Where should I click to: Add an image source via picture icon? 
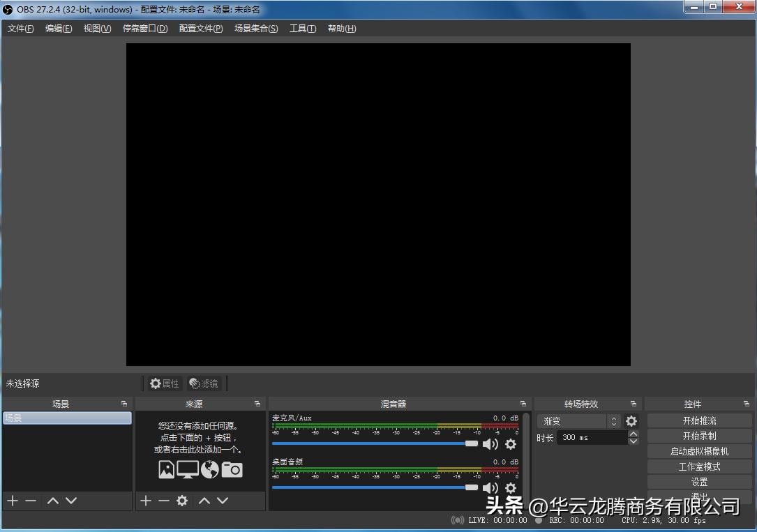[166, 469]
